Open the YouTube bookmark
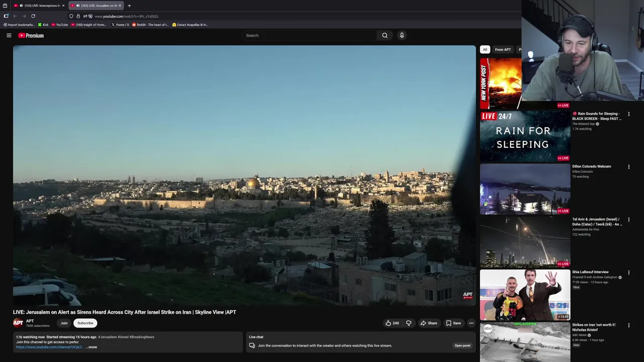Screen dimensions: 644x362 pos(60,25)
